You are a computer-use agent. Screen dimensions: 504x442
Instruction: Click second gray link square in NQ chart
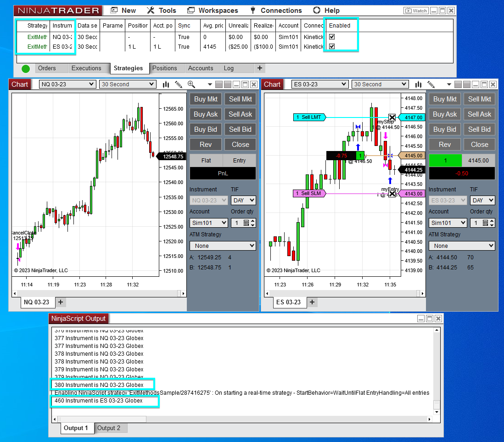(228, 84)
